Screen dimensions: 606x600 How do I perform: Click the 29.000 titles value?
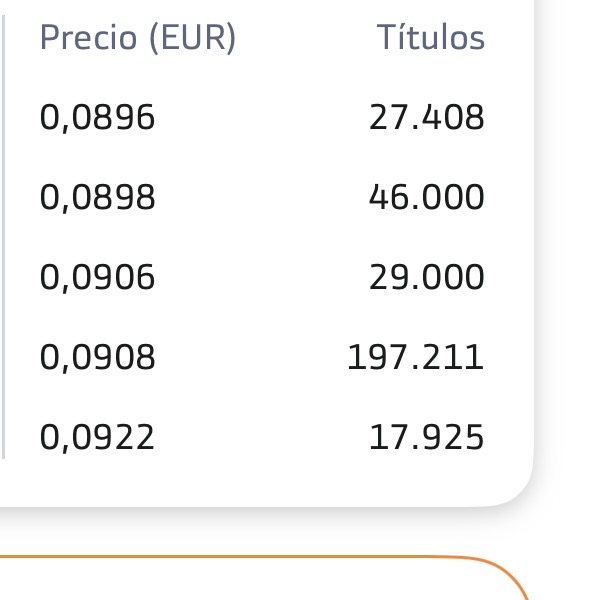[x=427, y=277]
